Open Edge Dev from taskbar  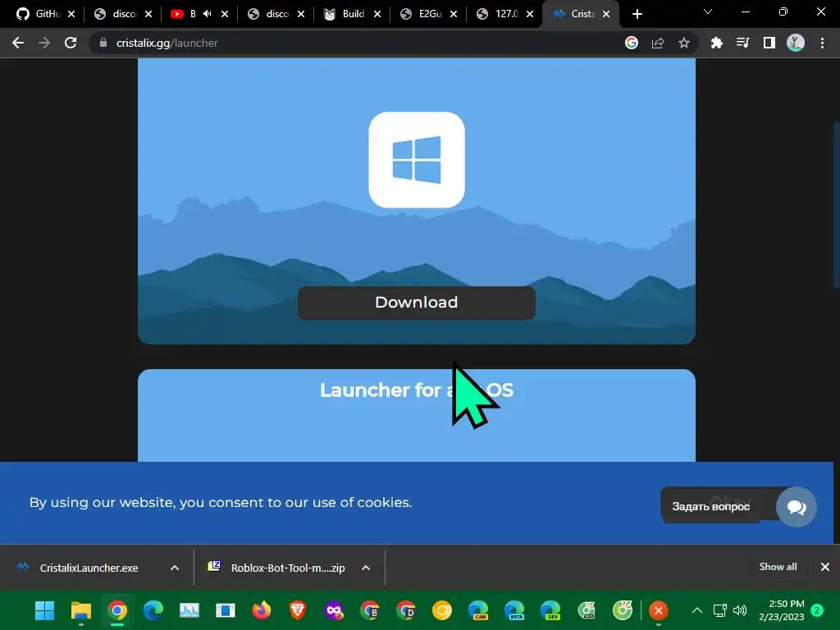[550, 610]
